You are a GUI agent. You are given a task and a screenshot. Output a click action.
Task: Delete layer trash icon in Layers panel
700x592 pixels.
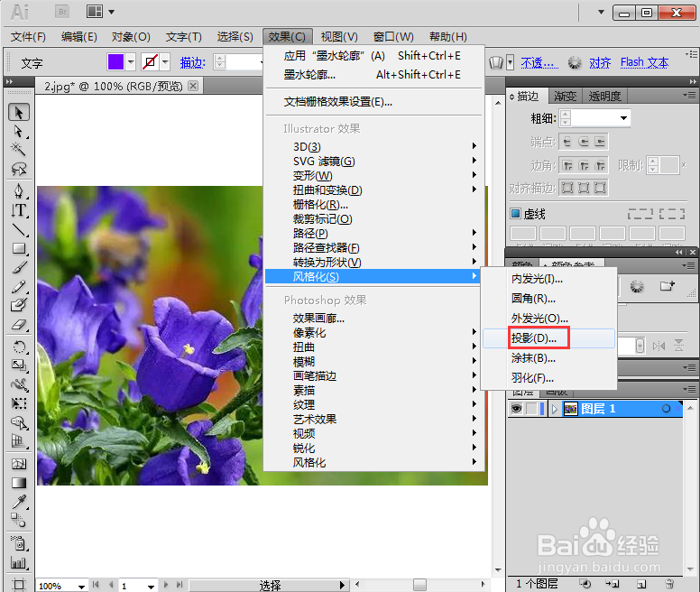(x=669, y=584)
